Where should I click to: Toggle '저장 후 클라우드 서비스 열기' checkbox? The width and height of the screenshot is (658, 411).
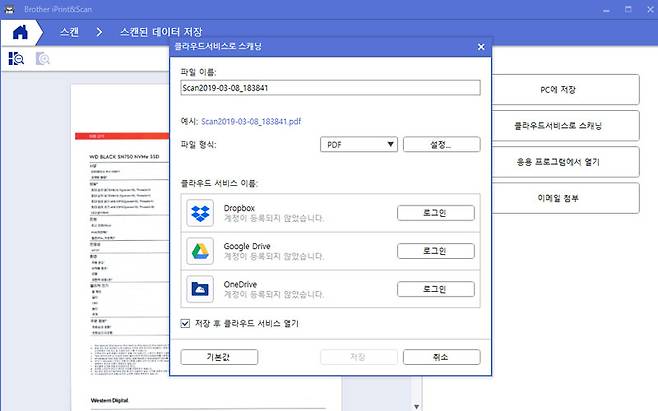(x=185, y=323)
